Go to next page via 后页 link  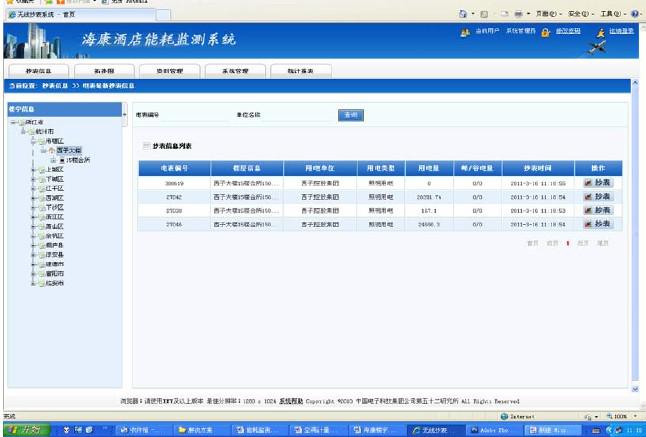pos(582,242)
